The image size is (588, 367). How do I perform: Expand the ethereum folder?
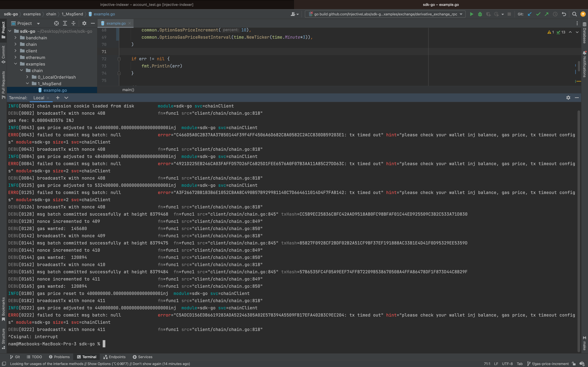(x=16, y=57)
